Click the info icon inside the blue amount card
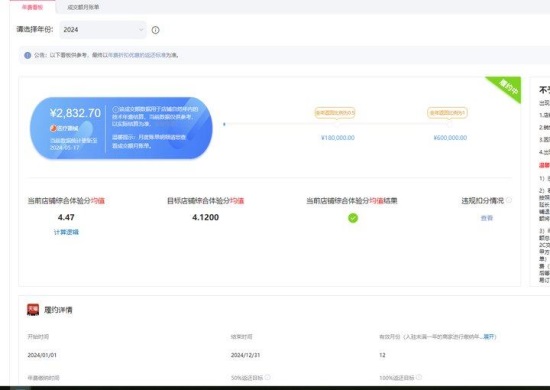 115,109
